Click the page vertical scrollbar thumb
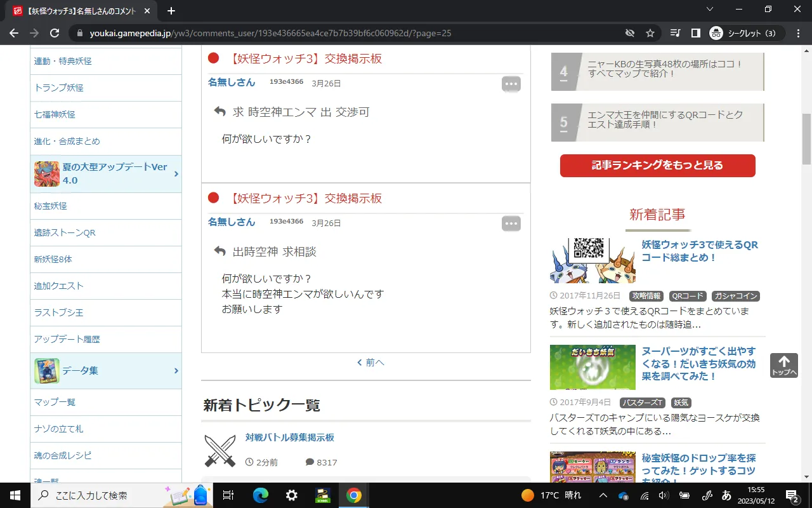This screenshot has height=508, width=812. pyautogui.click(x=807, y=139)
